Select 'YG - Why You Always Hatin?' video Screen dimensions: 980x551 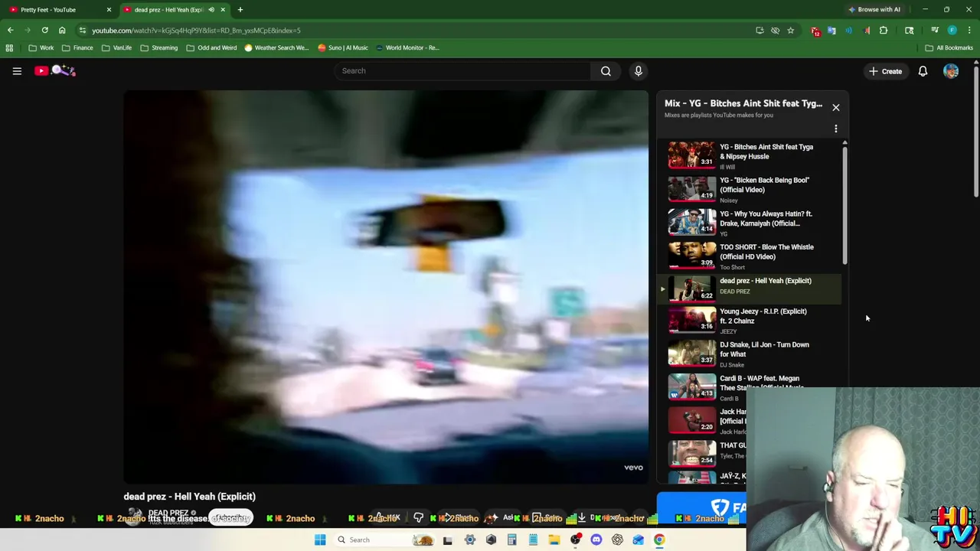749,223
